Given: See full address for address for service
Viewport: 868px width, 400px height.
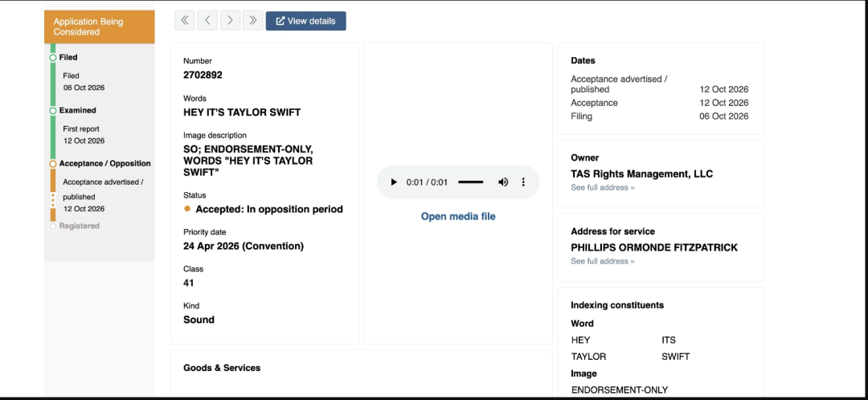Looking at the screenshot, I should (603, 261).
